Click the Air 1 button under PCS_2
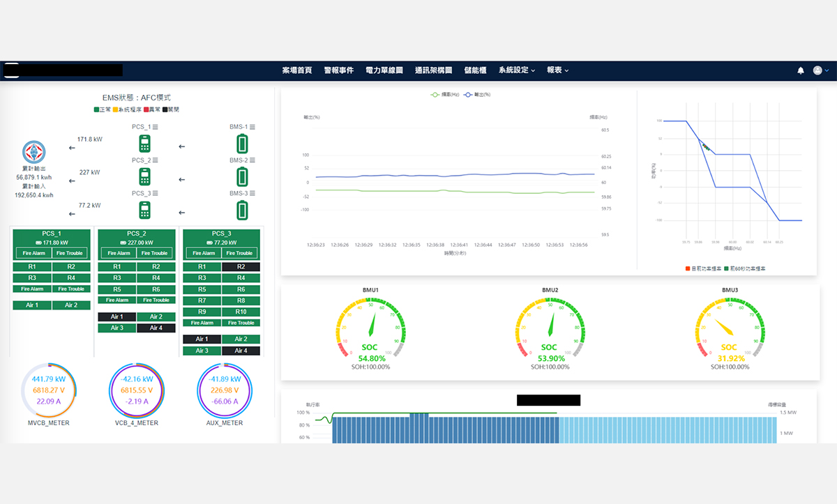Screen dimensions: 837x504 117,317
